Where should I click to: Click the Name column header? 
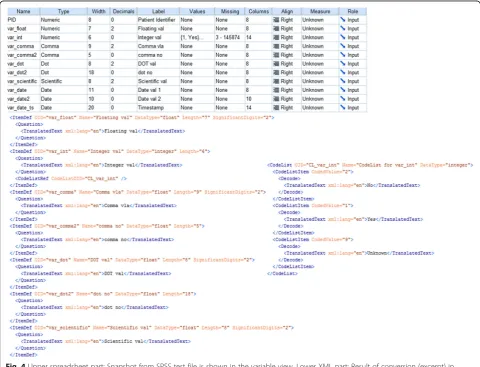point(23,11)
